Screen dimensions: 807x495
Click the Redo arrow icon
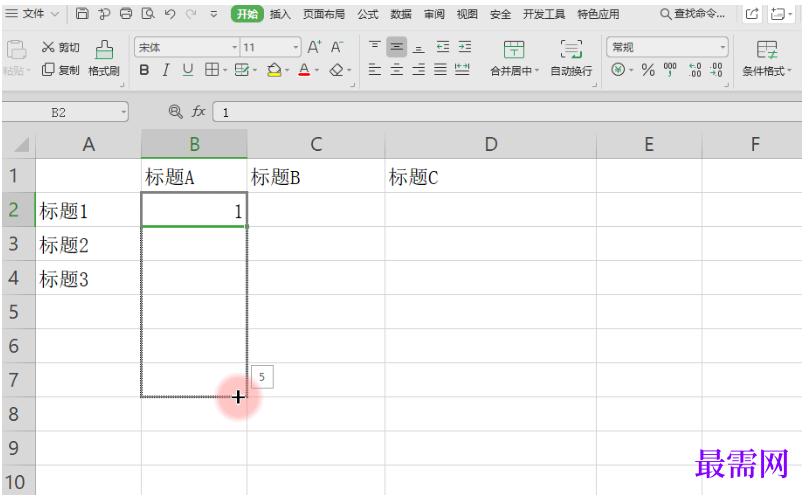[191, 14]
